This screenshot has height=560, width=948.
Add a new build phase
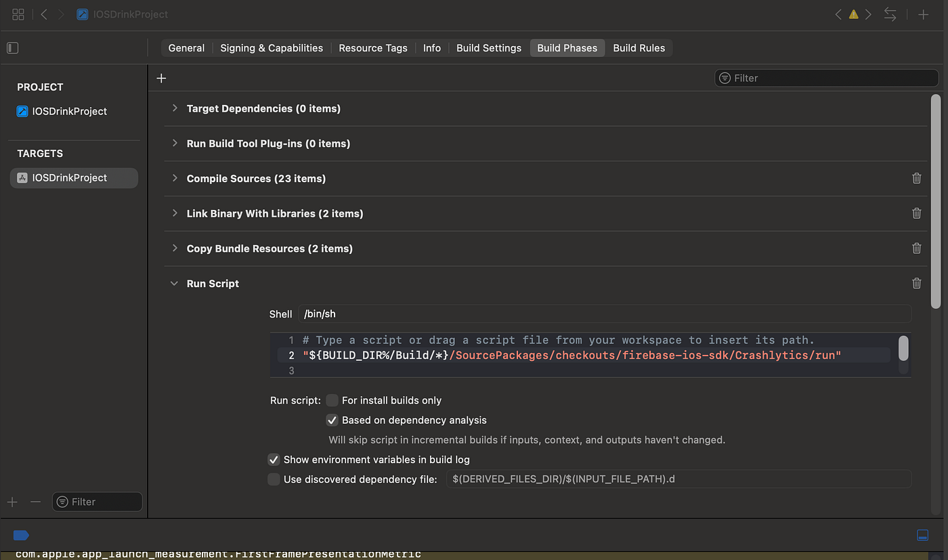click(161, 78)
